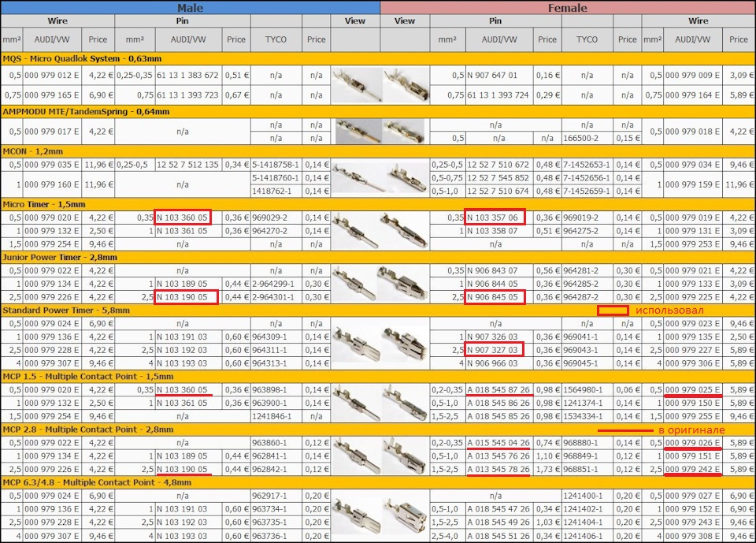Click the pink Female header
Image resolution: width=756 pixels, height=543 pixels.
[x=568, y=7]
